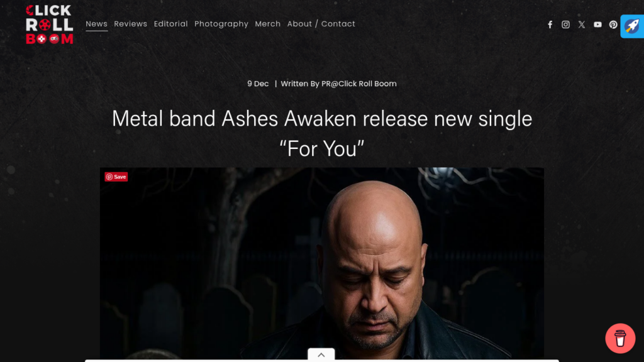Open the YouTube social icon

point(597,25)
